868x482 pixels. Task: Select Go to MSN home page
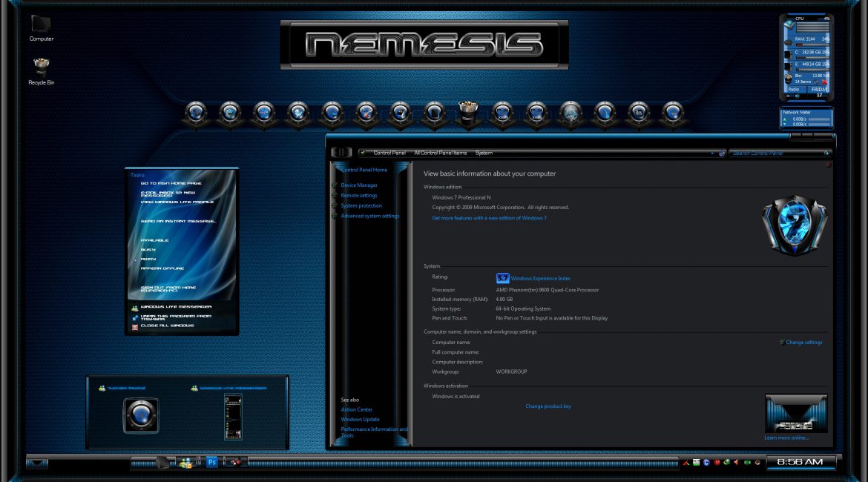[x=171, y=183]
